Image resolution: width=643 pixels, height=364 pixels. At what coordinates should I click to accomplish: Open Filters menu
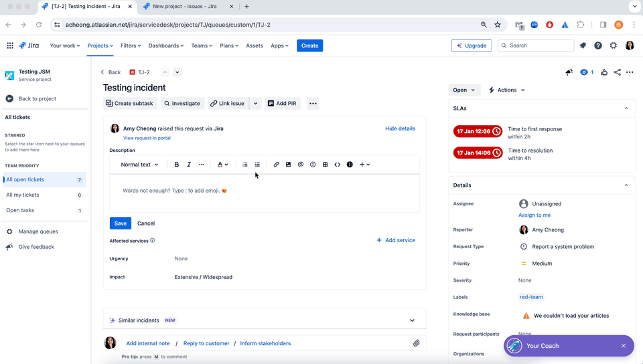[x=131, y=45]
